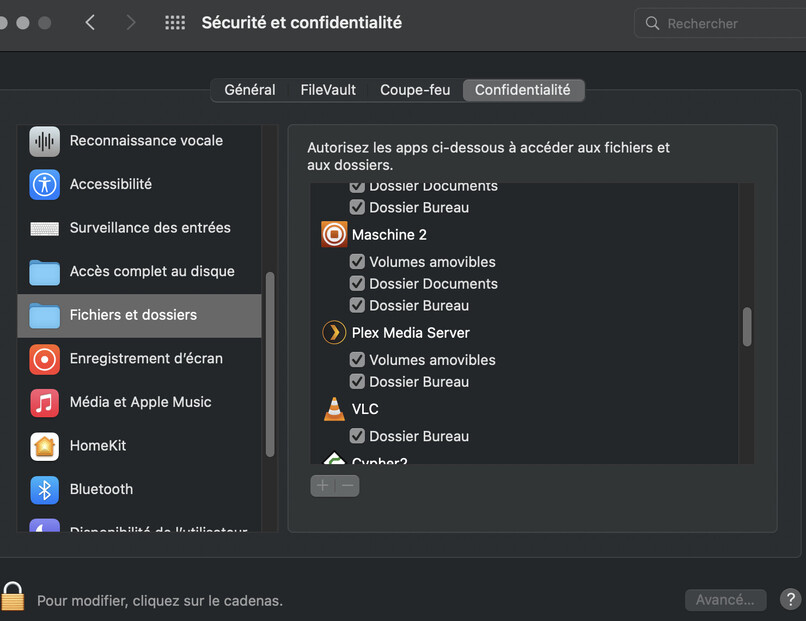Uncheck Volumes amovibles under Maschine 2
Image resolution: width=806 pixels, height=621 pixels.
click(357, 262)
